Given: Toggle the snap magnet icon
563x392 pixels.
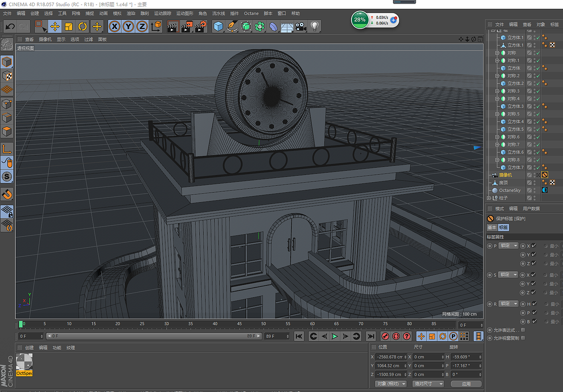Looking at the screenshot, I should (x=7, y=194).
